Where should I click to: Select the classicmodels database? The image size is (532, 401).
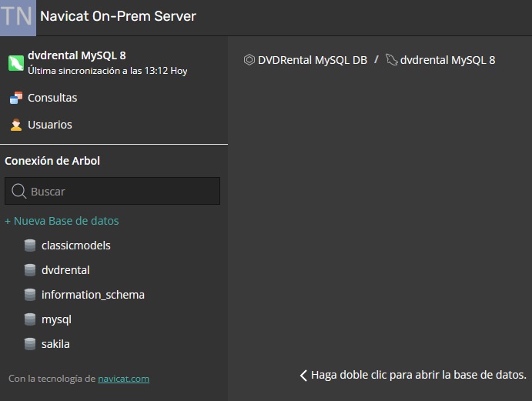pyautogui.click(x=76, y=246)
